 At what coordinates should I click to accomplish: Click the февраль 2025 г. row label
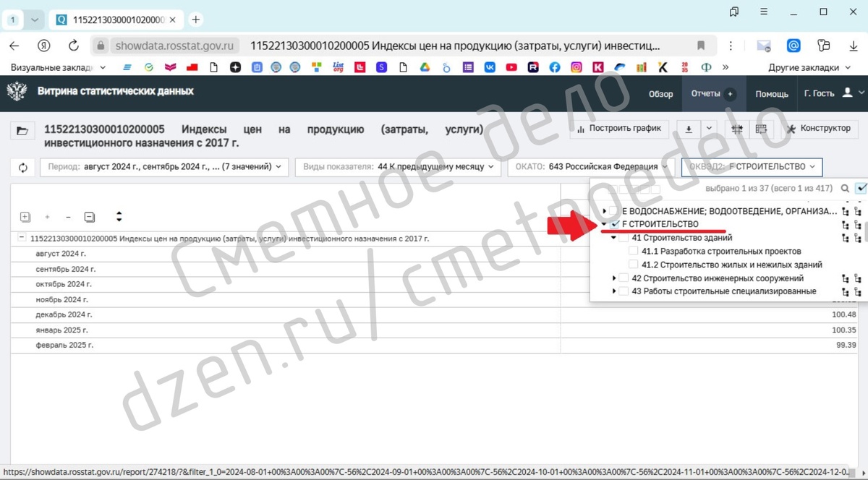tap(64, 345)
